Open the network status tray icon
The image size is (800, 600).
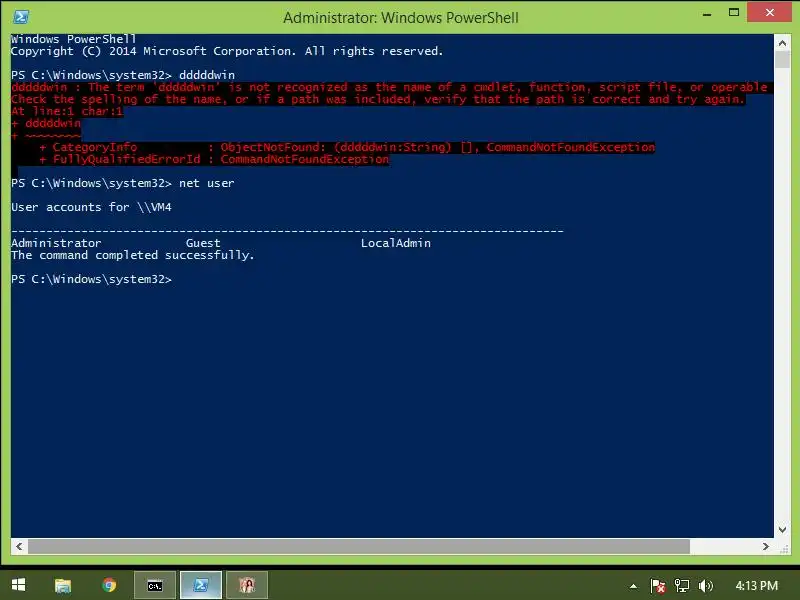(x=682, y=586)
